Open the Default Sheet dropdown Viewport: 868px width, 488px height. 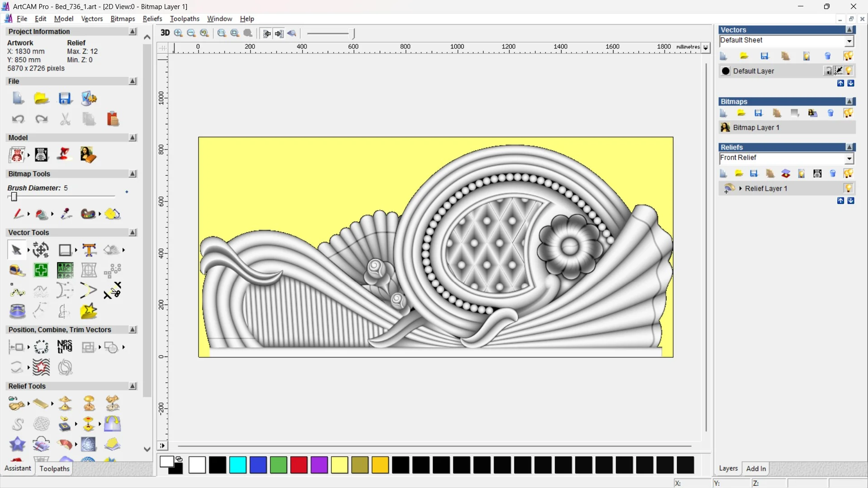tap(849, 41)
